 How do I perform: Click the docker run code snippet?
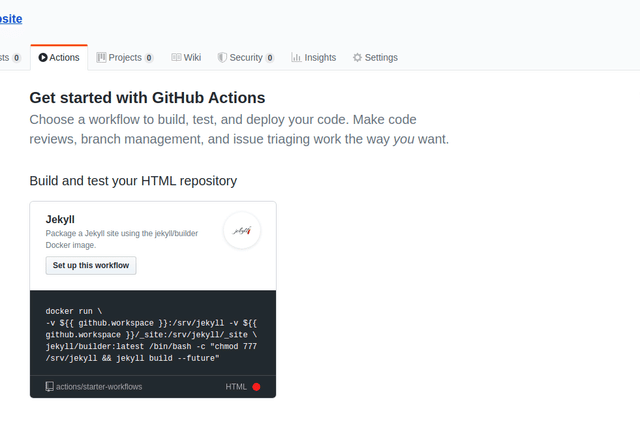[151, 335]
